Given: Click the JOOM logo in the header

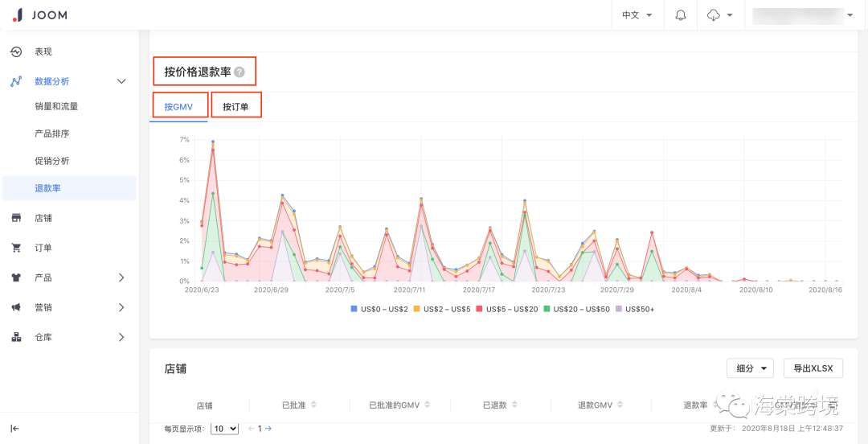Looking at the screenshot, I should pyautogui.click(x=39, y=15).
